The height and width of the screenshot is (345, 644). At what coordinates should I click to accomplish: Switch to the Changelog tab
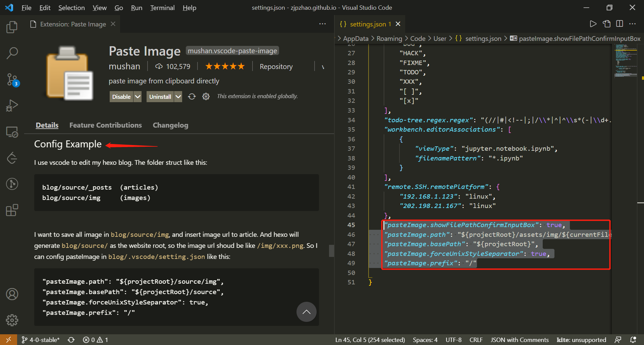pyautogui.click(x=170, y=125)
